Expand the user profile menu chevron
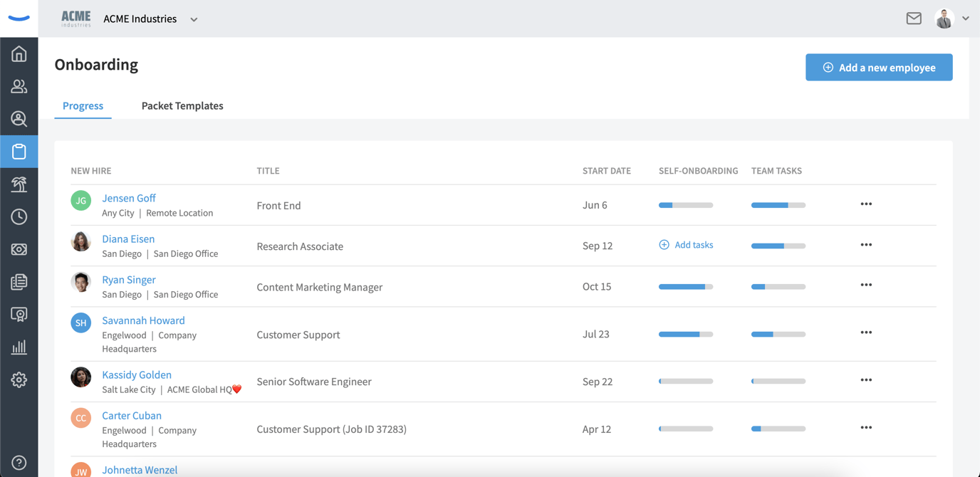 tap(966, 19)
